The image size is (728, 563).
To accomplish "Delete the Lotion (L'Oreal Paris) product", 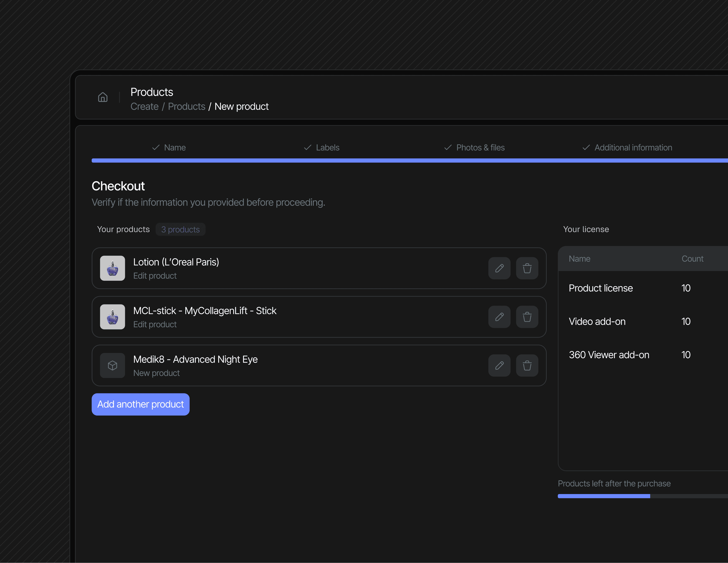I will click(x=527, y=268).
